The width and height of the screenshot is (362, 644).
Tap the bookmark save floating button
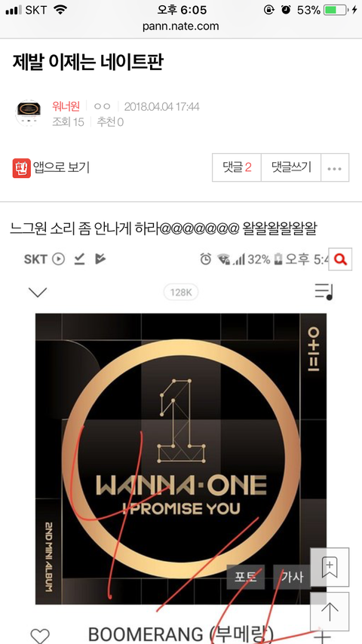click(x=330, y=567)
